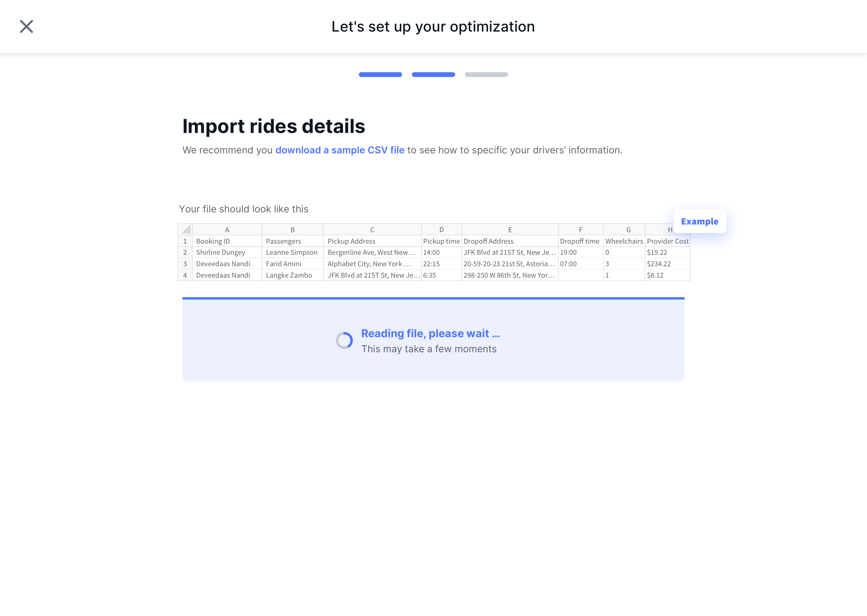Click the Reading file, please wait text
Image resolution: width=867 pixels, height=616 pixels.
(430, 333)
